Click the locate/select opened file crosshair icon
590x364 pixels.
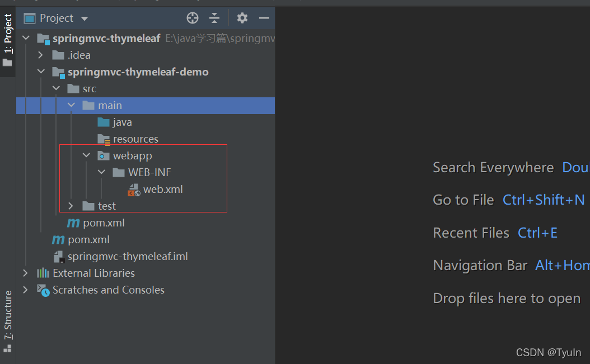[192, 18]
